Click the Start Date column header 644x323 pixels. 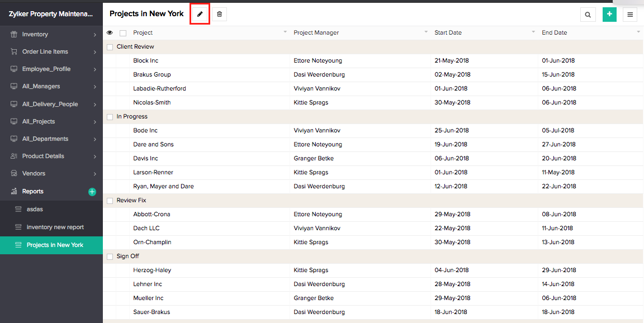[x=448, y=33]
